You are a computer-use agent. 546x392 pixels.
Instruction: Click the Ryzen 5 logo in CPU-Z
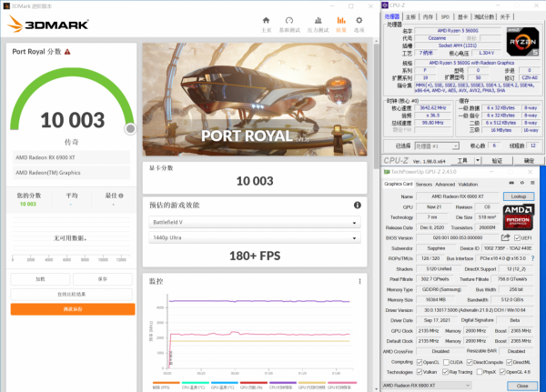coord(519,43)
